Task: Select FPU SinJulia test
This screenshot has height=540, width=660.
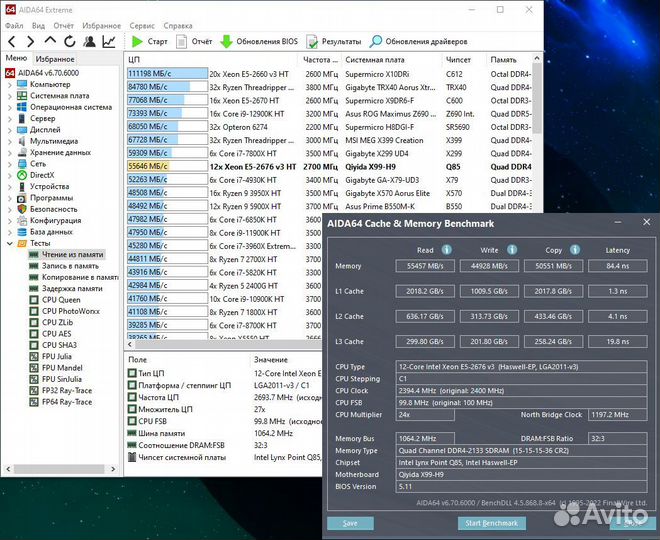Action: tap(61, 379)
